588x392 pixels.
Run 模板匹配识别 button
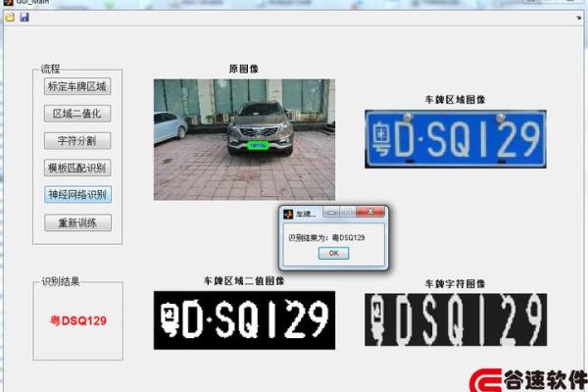(77, 168)
